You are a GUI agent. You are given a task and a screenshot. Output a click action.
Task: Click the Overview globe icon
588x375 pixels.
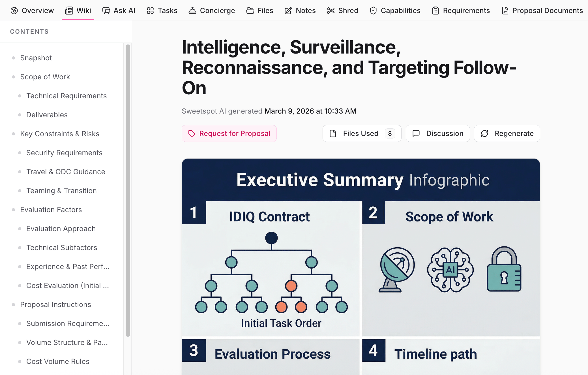(14, 11)
